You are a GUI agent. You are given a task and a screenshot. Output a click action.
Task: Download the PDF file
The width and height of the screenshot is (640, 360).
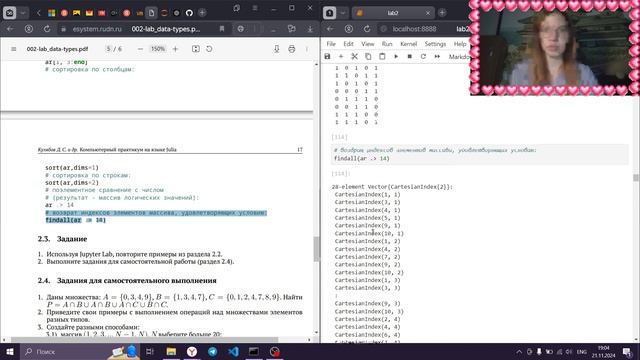[x=277, y=49]
